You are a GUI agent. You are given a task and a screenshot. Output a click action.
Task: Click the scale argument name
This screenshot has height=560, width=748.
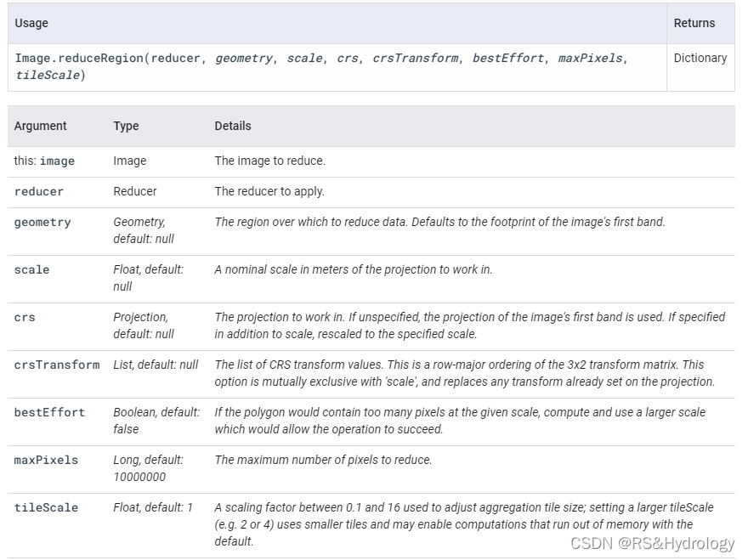pos(31,269)
